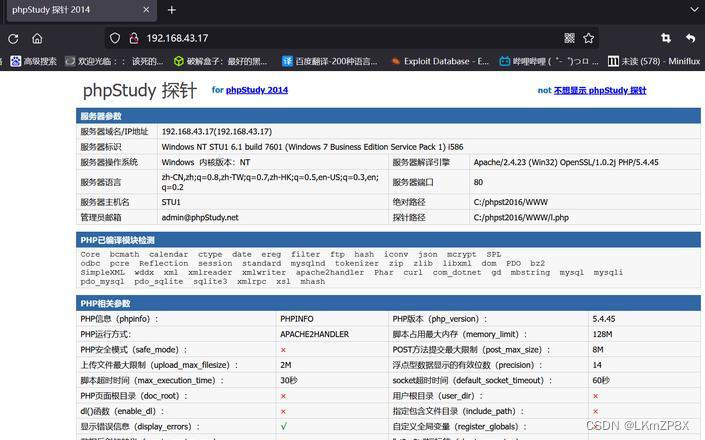
Task: Open the 破解盒子 bookmark
Action: pyautogui.click(x=221, y=61)
